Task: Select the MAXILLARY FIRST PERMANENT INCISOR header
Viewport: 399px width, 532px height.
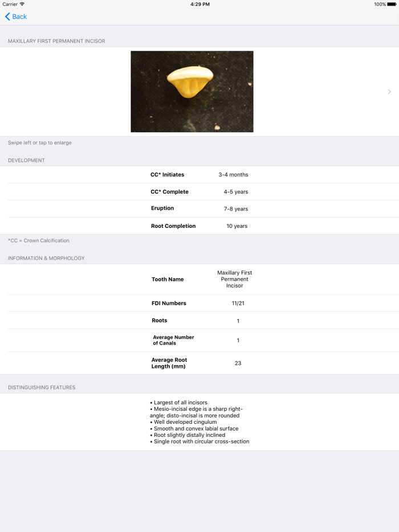Action: (56, 41)
